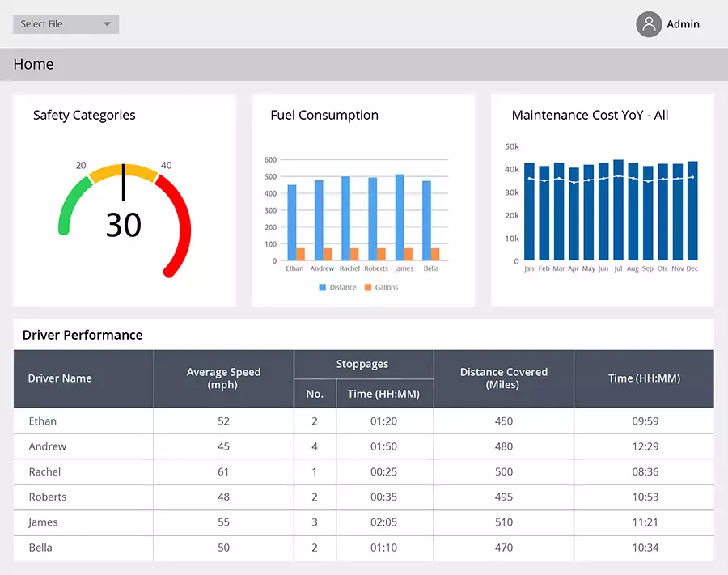Click the Safety Categories gauge value 30

[123, 225]
